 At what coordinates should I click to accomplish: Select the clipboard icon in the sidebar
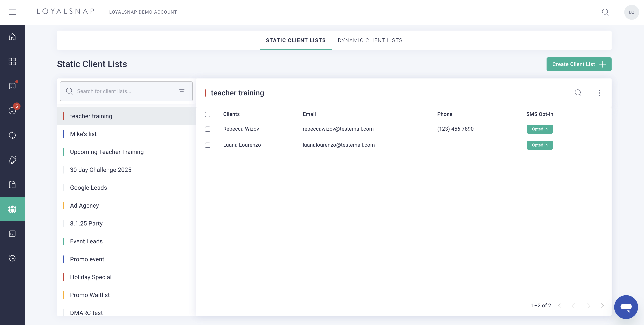(12, 184)
